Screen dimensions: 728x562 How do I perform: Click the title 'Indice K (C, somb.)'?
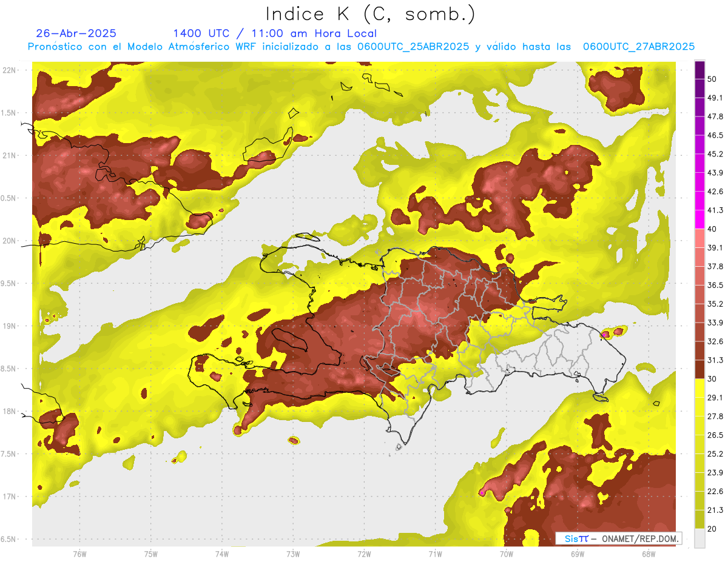[x=371, y=15]
